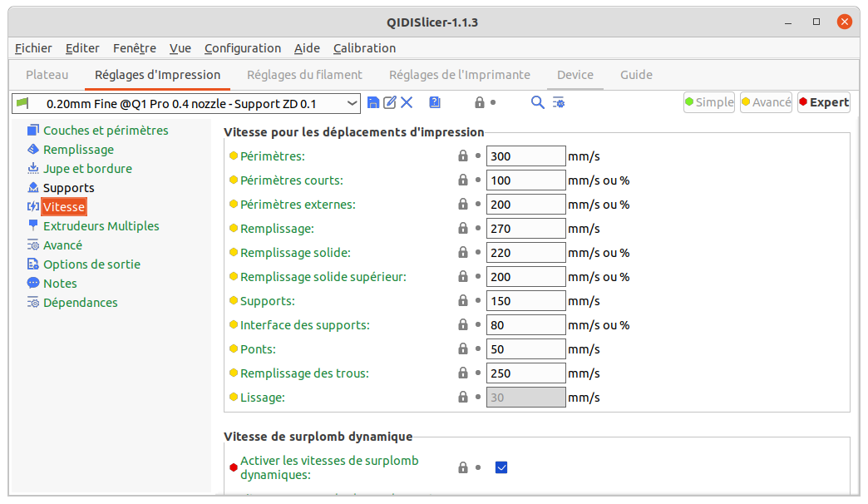Select Réglages d'Impression tab

tap(157, 75)
